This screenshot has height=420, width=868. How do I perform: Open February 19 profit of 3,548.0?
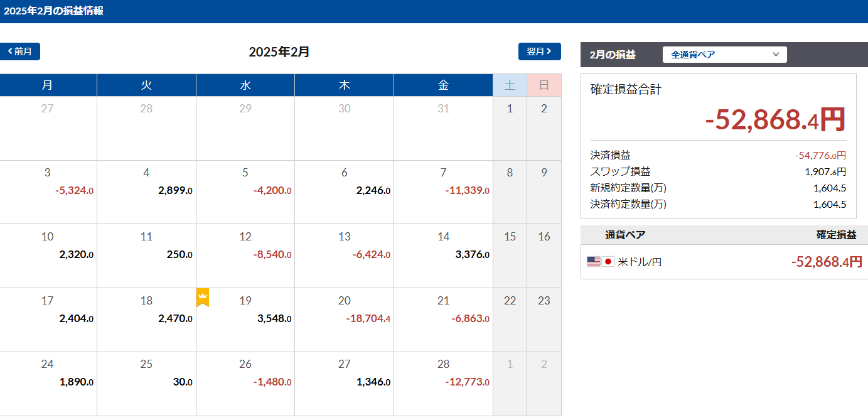274,319
